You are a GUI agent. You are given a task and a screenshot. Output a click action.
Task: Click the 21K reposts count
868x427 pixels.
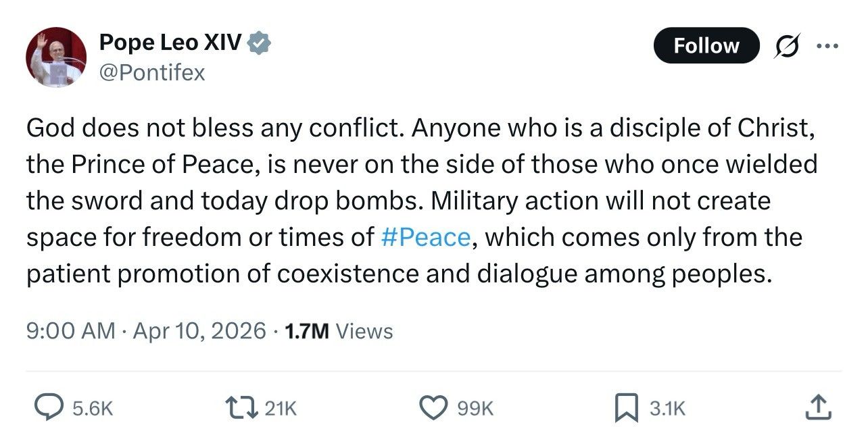pyautogui.click(x=280, y=408)
